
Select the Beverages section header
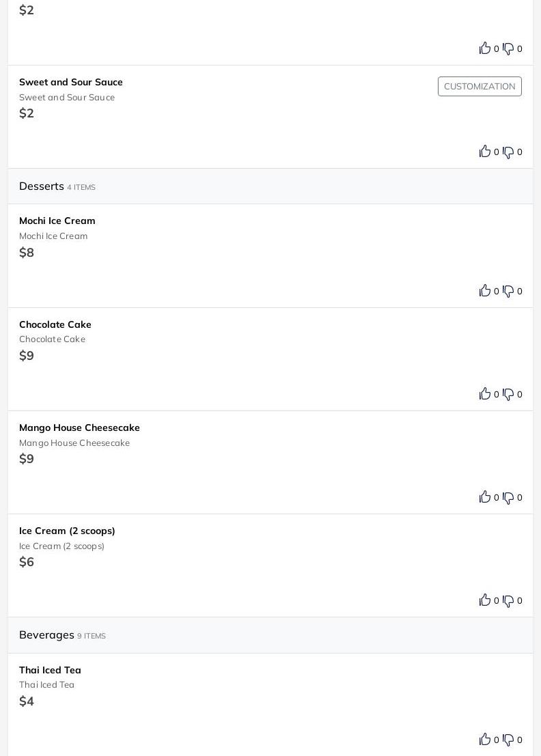coord(270,635)
